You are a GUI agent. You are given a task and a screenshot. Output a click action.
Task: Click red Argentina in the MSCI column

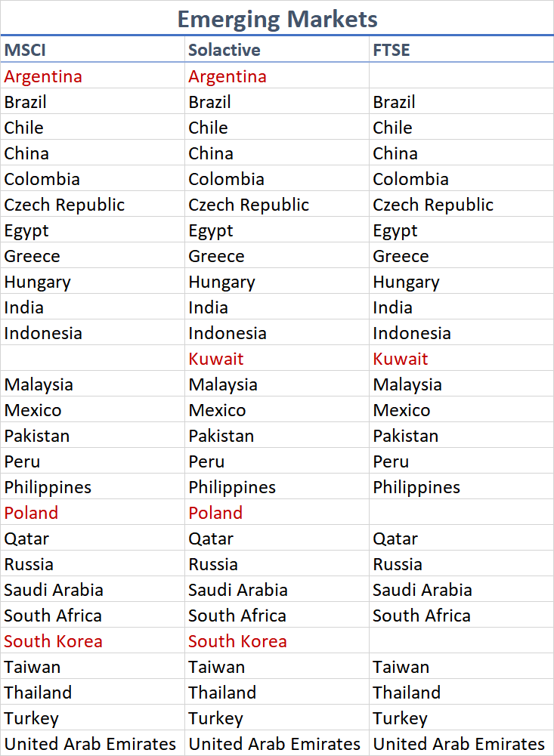click(43, 76)
